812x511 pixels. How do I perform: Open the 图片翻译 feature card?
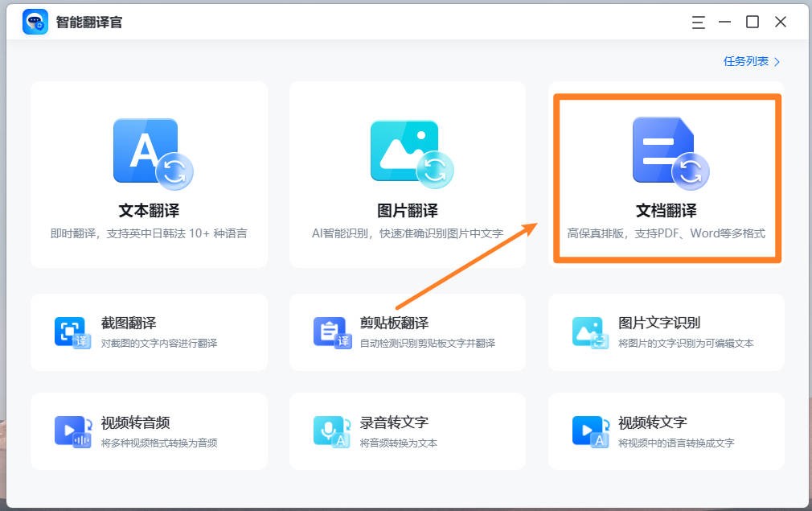point(408,173)
